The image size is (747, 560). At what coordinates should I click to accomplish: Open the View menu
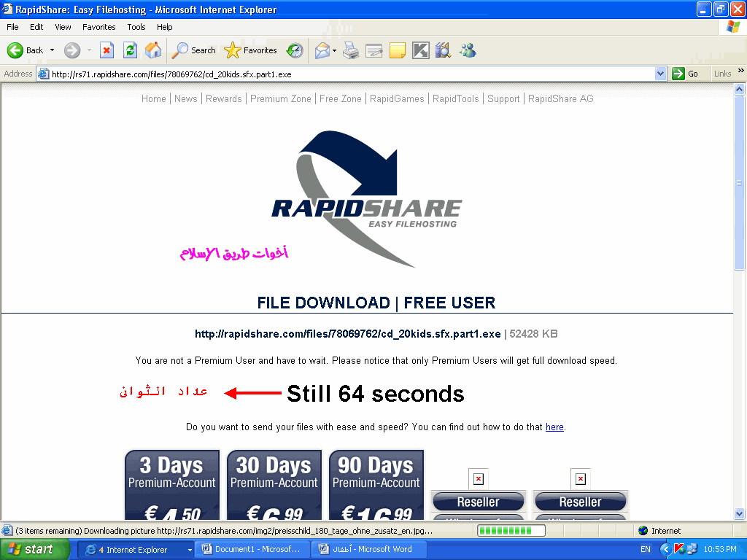pyautogui.click(x=63, y=27)
